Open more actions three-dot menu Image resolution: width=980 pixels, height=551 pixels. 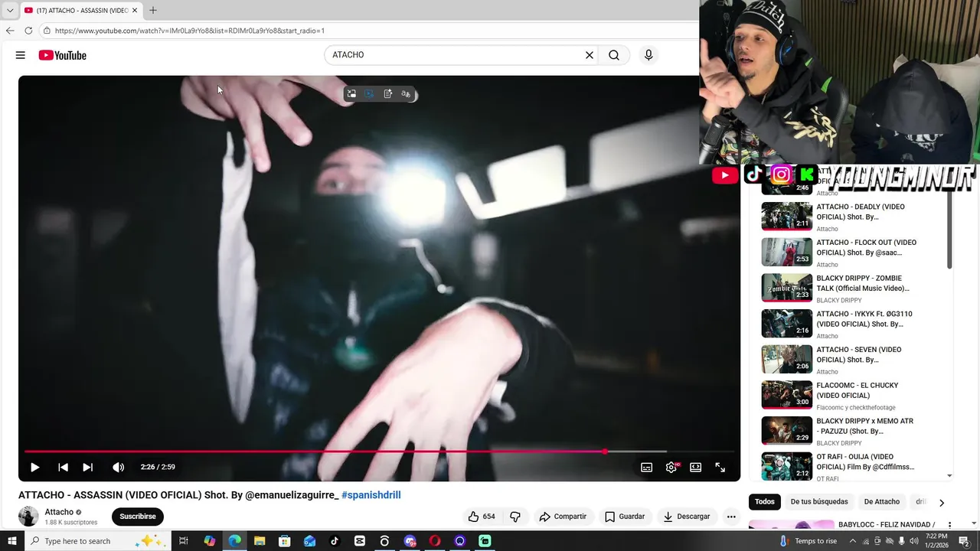pyautogui.click(x=731, y=517)
